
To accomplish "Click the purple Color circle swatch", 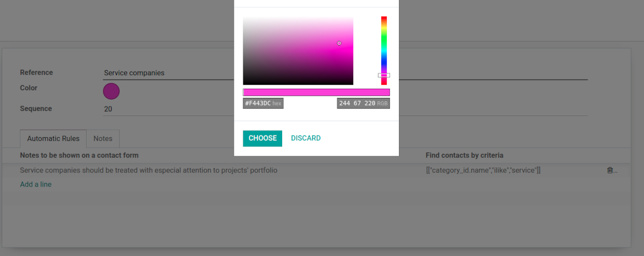I will tap(111, 91).
